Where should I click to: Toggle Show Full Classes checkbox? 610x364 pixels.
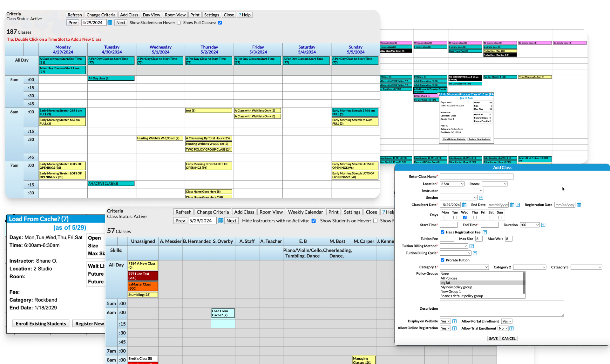(x=220, y=23)
